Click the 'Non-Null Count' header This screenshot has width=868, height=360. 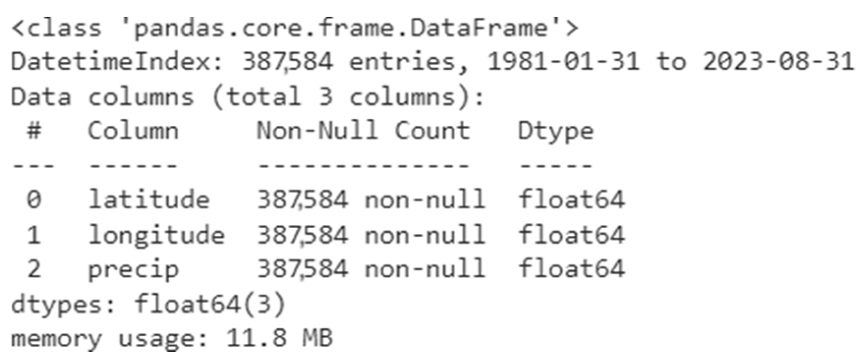363,131
